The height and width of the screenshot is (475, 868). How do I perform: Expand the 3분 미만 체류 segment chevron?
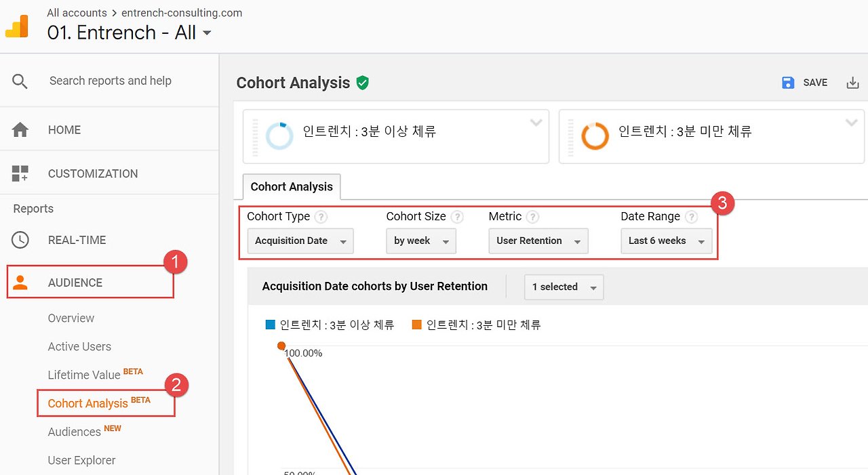point(852,123)
